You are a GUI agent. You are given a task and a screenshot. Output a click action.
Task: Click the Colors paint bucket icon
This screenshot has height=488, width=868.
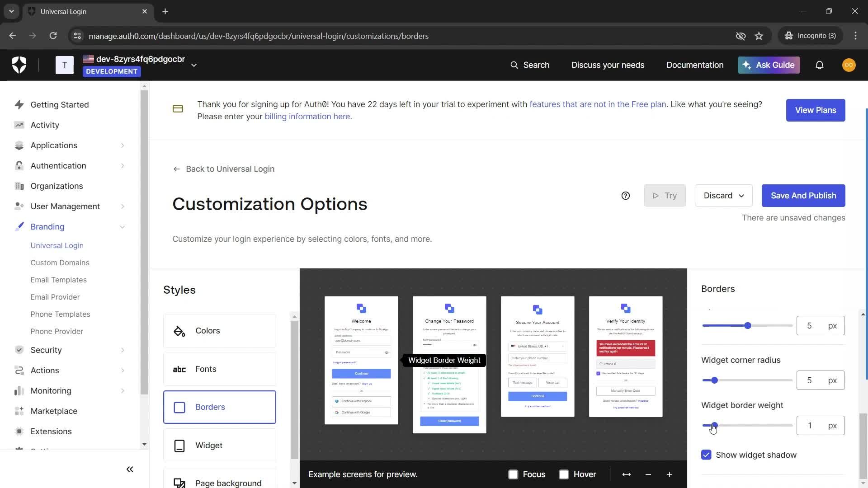[179, 331]
